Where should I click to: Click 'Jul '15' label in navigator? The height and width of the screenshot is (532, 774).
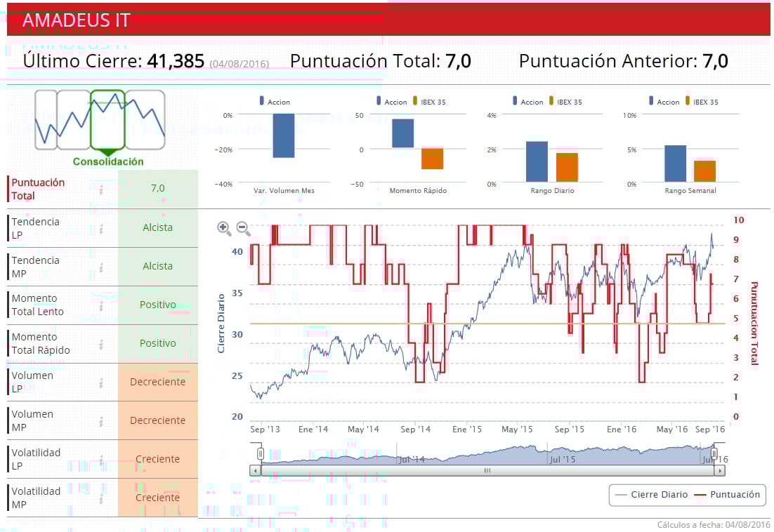[563, 460]
